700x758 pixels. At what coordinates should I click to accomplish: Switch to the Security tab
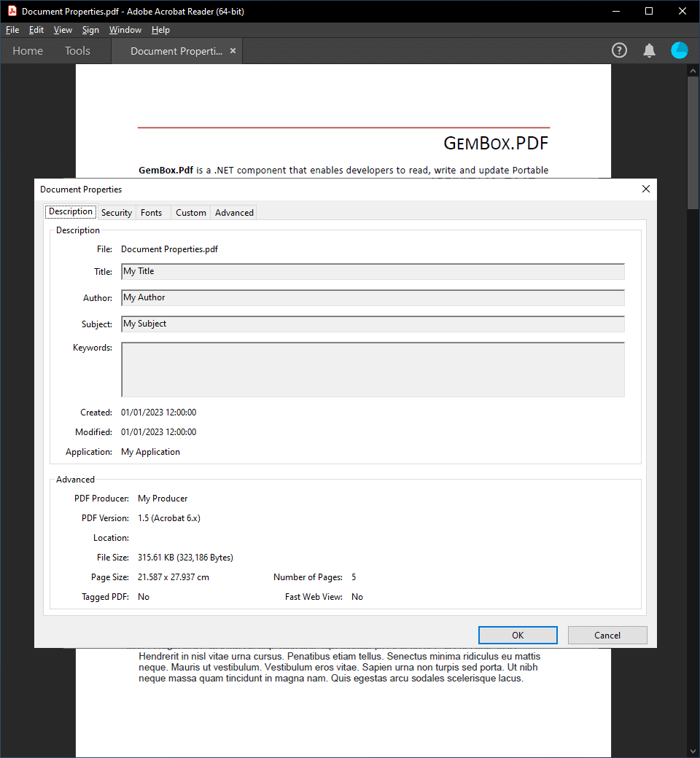(x=117, y=213)
